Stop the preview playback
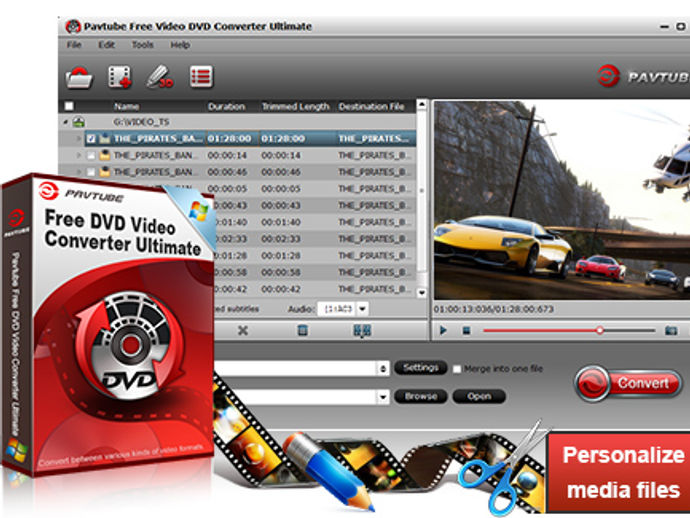 tap(466, 330)
